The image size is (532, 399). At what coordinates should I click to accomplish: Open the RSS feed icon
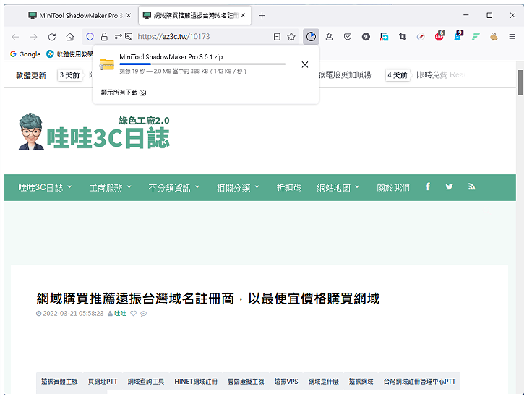471,186
